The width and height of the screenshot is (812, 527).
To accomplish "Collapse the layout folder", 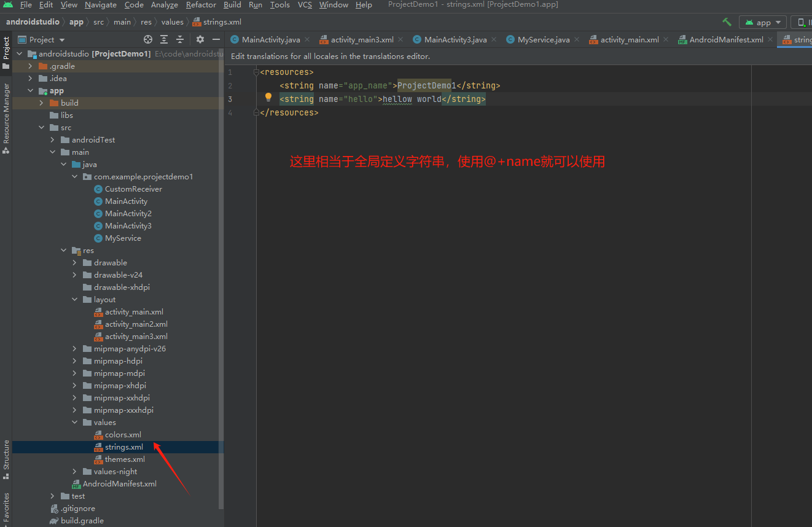I will [x=74, y=299].
